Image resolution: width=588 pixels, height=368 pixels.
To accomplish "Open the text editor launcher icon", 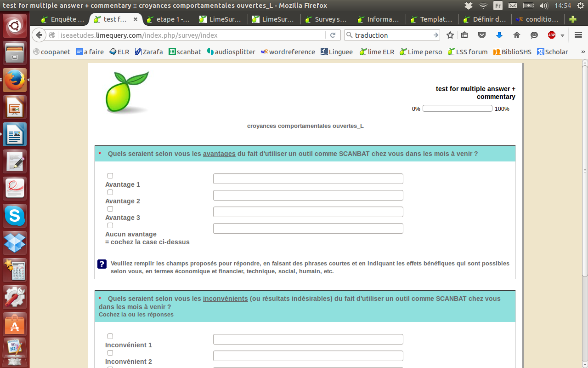I will point(15,161).
